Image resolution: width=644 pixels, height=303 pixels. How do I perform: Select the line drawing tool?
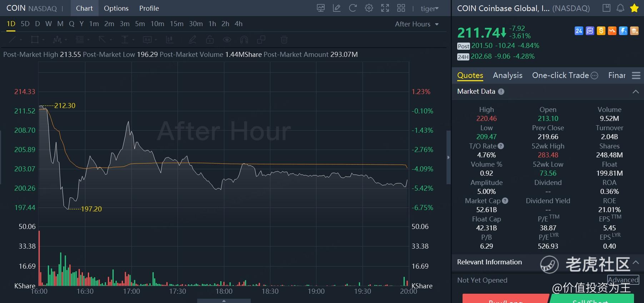click(x=12, y=40)
